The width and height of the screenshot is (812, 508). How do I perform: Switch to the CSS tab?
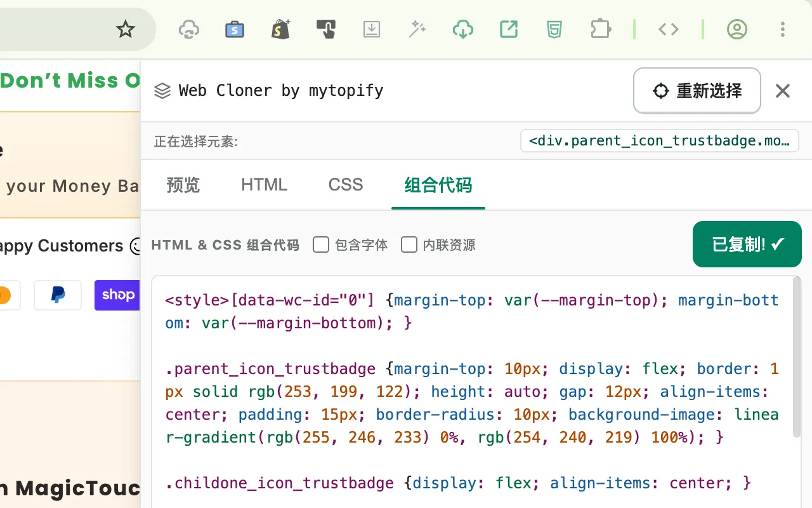[x=346, y=185]
